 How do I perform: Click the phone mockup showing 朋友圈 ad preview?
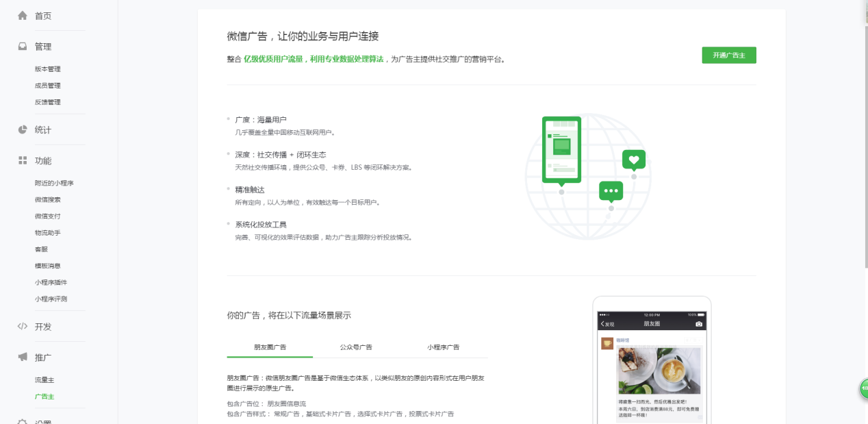[x=652, y=360]
